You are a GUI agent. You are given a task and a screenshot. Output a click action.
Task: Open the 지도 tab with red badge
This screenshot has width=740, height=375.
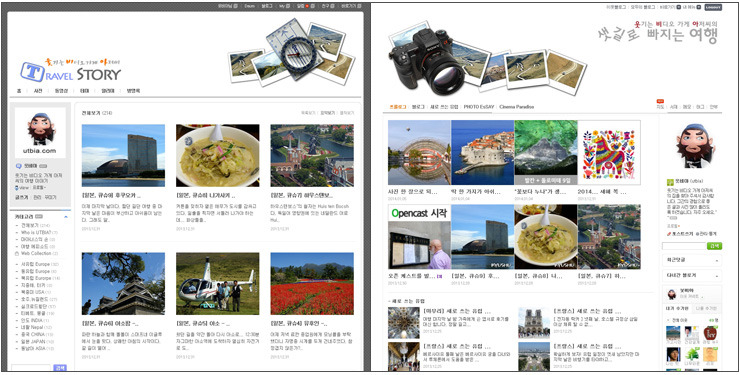tap(660, 107)
